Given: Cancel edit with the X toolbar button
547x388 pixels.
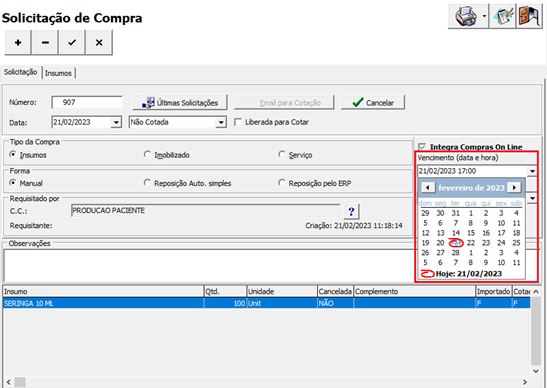Looking at the screenshot, I should tap(99, 43).
